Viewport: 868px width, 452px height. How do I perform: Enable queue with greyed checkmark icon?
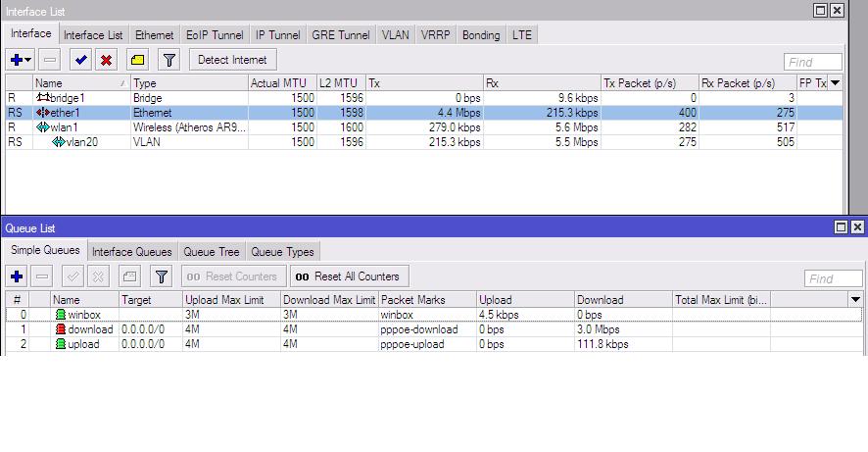pyautogui.click(x=72, y=276)
